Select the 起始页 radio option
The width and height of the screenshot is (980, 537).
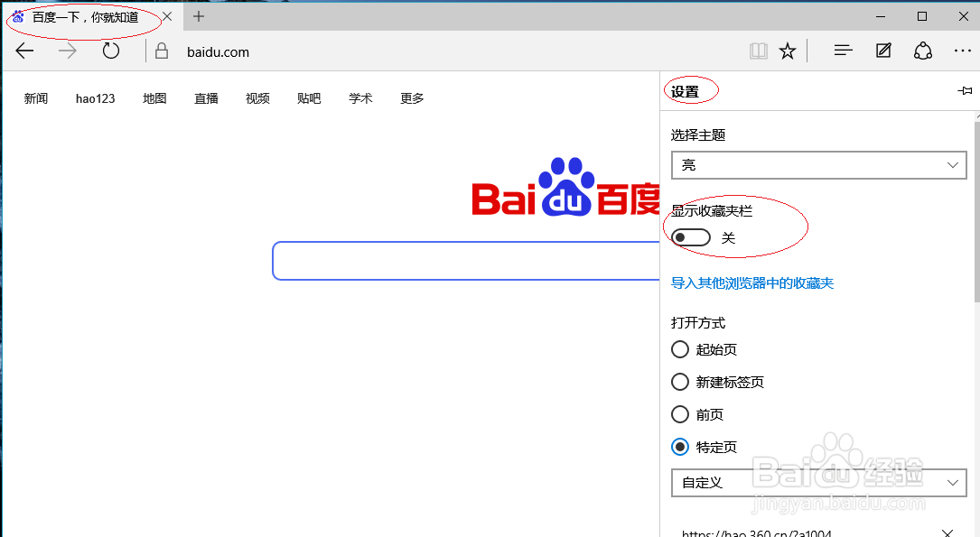point(680,349)
